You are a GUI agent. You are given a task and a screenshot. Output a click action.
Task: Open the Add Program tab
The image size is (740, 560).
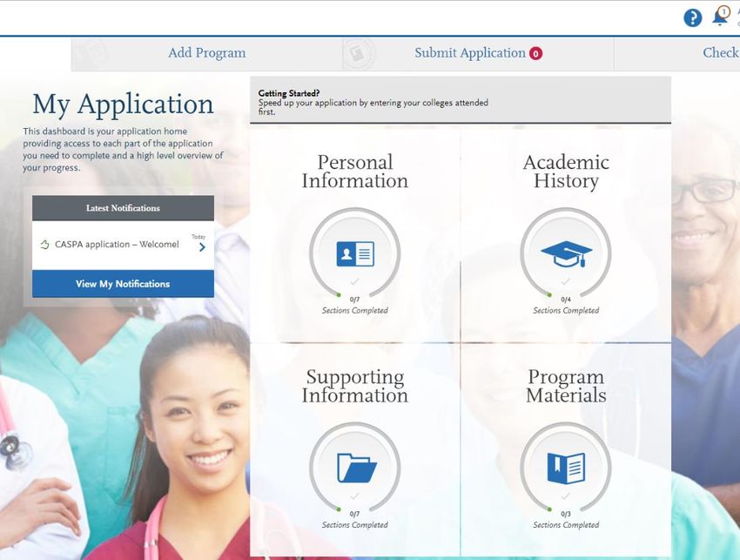click(207, 53)
